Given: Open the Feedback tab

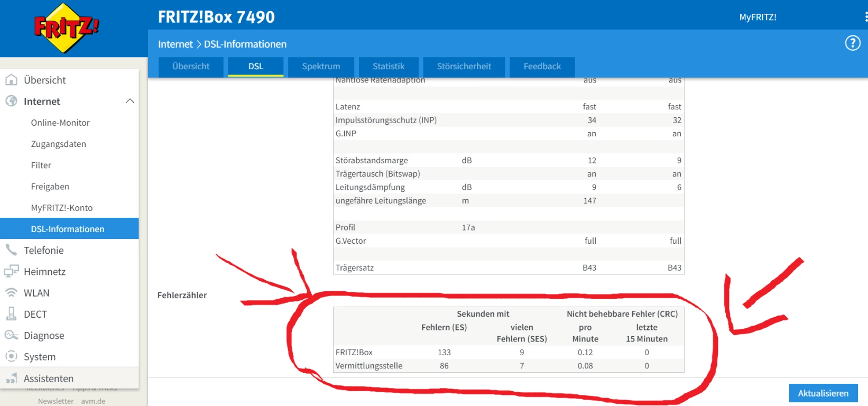Looking at the screenshot, I should 542,67.
